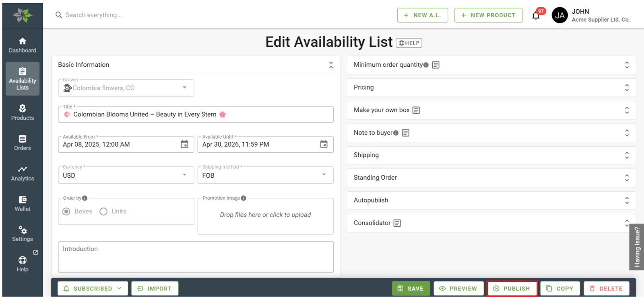Click the Minimum order quantity notes icon
This screenshot has height=297, width=644.
pos(436,65)
